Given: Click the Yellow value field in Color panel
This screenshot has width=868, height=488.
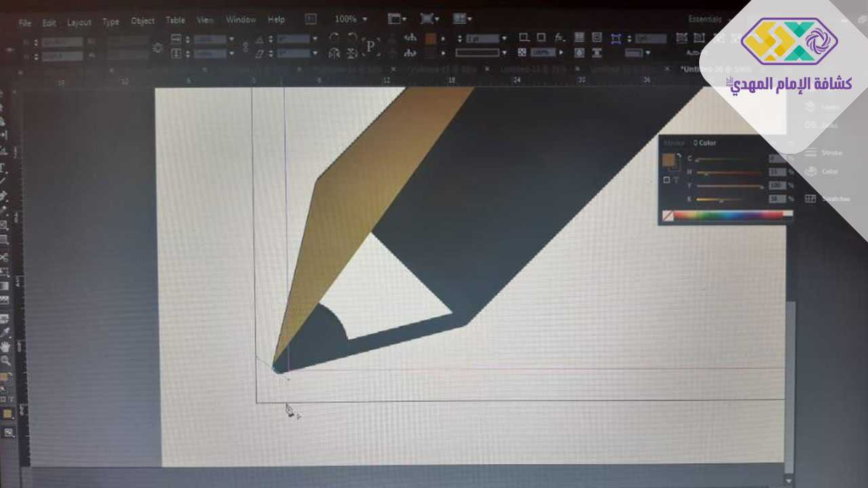Looking at the screenshot, I should (x=776, y=185).
